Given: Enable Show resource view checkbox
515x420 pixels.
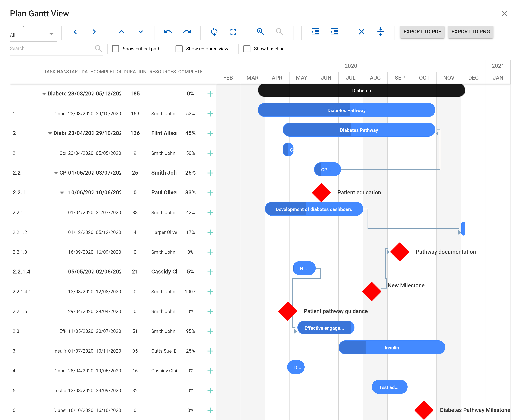Looking at the screenshot, I should coord(179,49).
